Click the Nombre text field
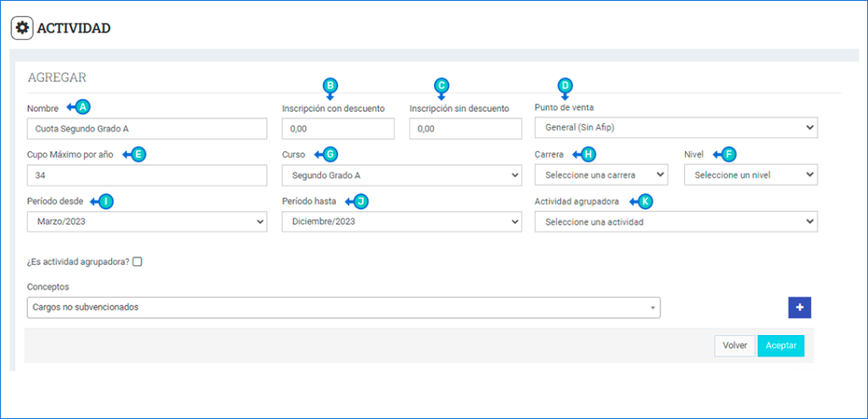868x419 pixels. (147, 128)
